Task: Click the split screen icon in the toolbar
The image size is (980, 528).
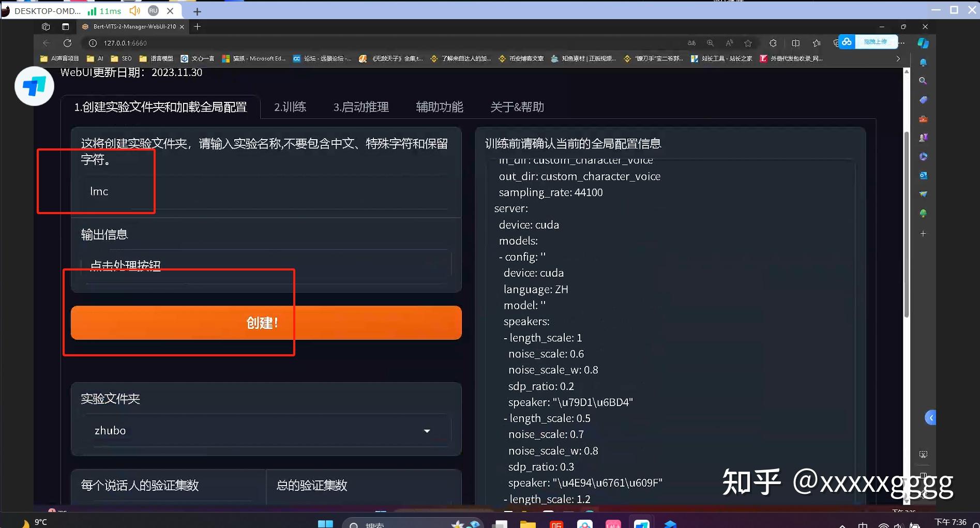Action: pyautogui.click(x=795, y=43)
